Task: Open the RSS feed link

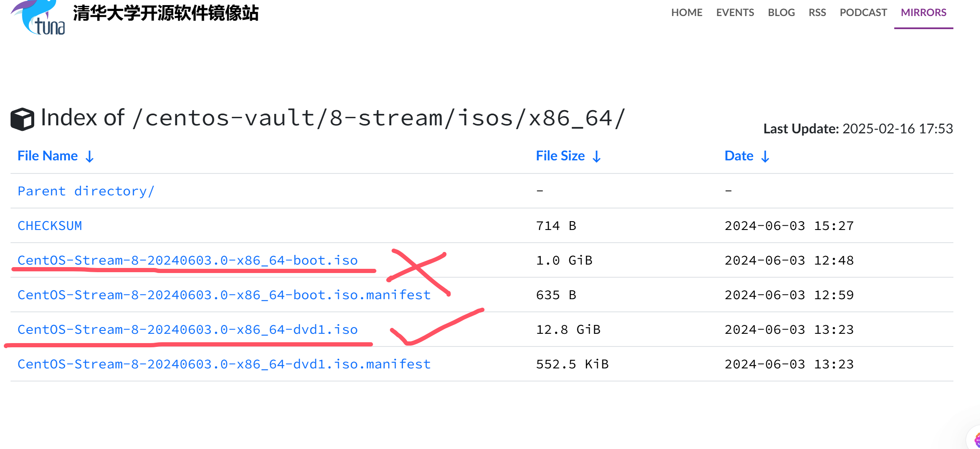Action: click(x=817, y=13)
